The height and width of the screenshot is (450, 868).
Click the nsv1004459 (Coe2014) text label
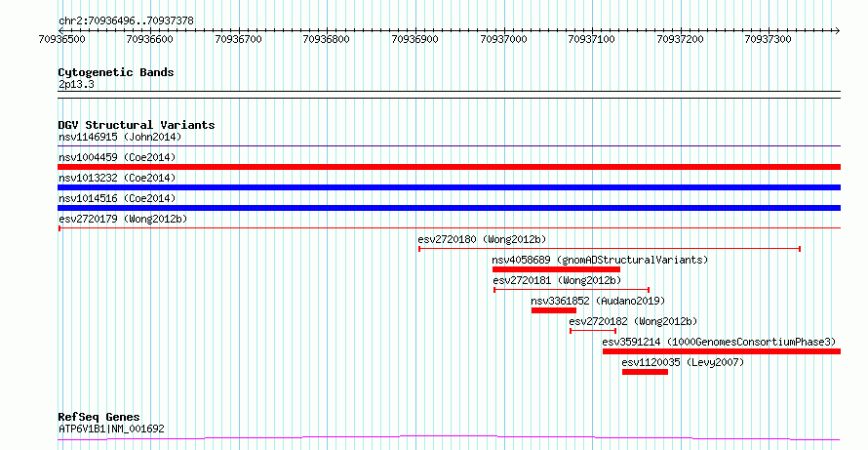(x=117, y=157)
